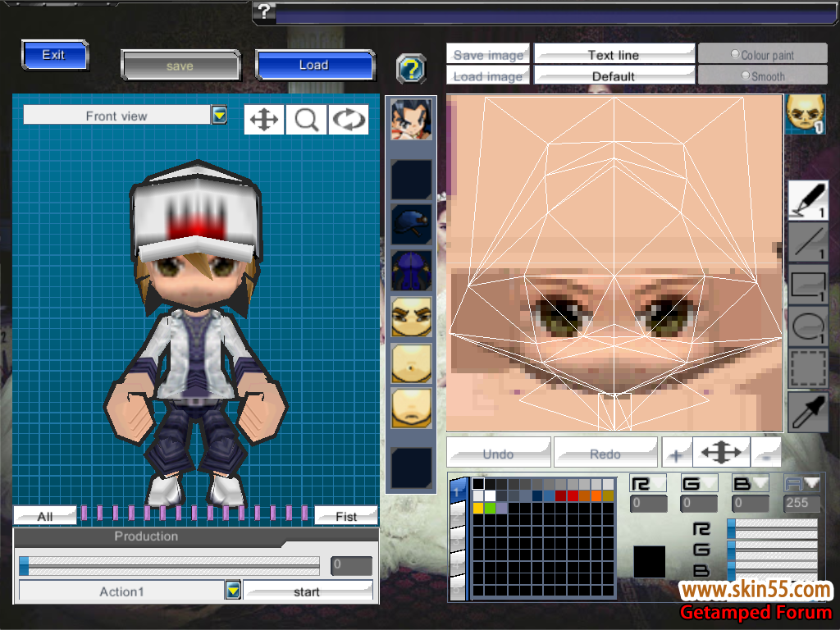840x630 pixels.
Task: Click the face layer icon beside canvas
Action: click(806, 113)
